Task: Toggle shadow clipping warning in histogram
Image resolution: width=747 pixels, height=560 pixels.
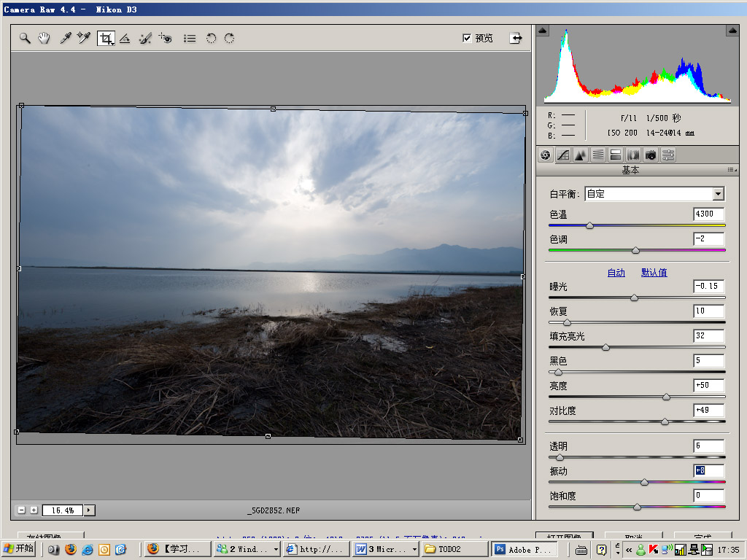Action: pyautogui.click(x=543, y=31)
